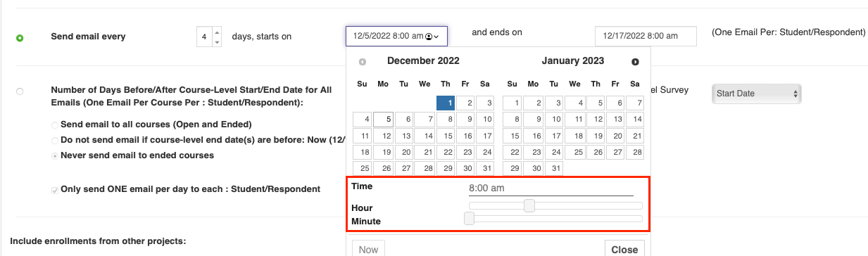The width and height of the screenshot is (868, 256).
Task: Decrease the days stepper value
Action: [216, 41]
